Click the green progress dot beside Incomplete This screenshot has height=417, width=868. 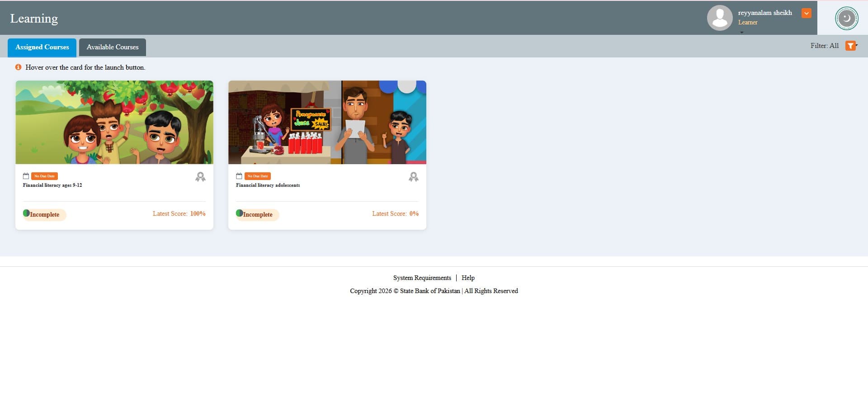27,212
